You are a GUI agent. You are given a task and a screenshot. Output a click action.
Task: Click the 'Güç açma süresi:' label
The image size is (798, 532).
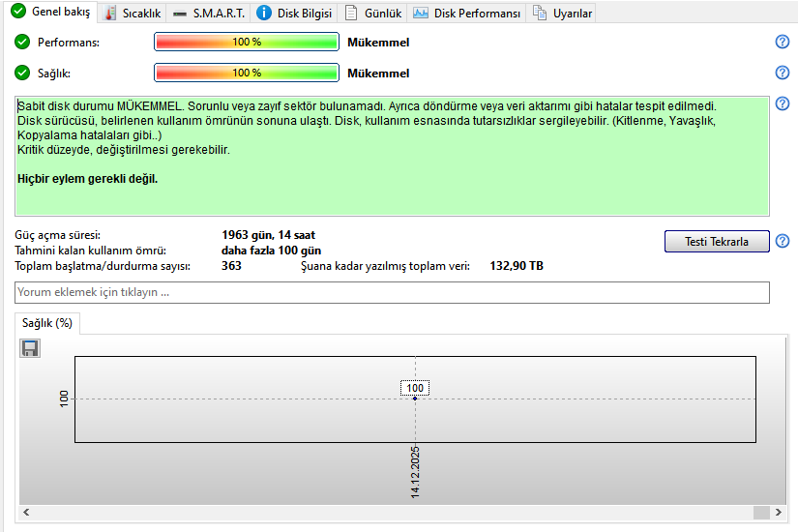point(57,235)
